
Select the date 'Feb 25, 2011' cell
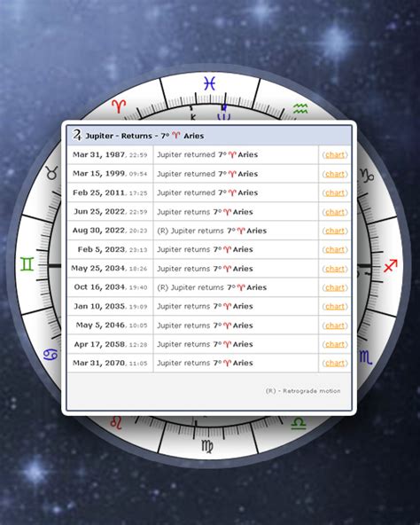(110, 192)
